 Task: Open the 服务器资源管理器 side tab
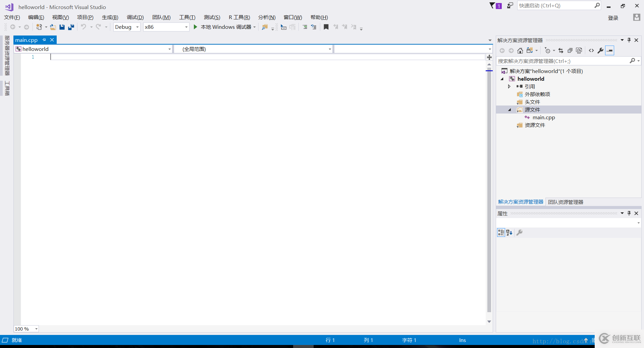tap(7, 56)
